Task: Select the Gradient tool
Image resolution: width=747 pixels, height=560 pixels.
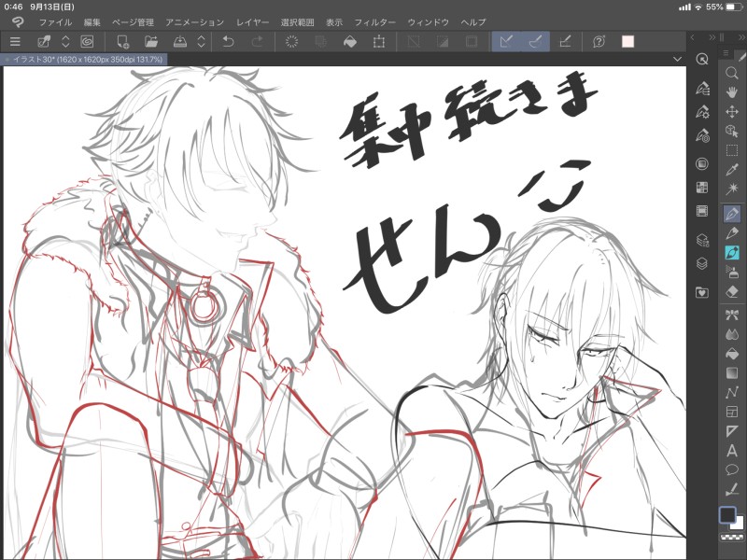Action: (732, 372)
